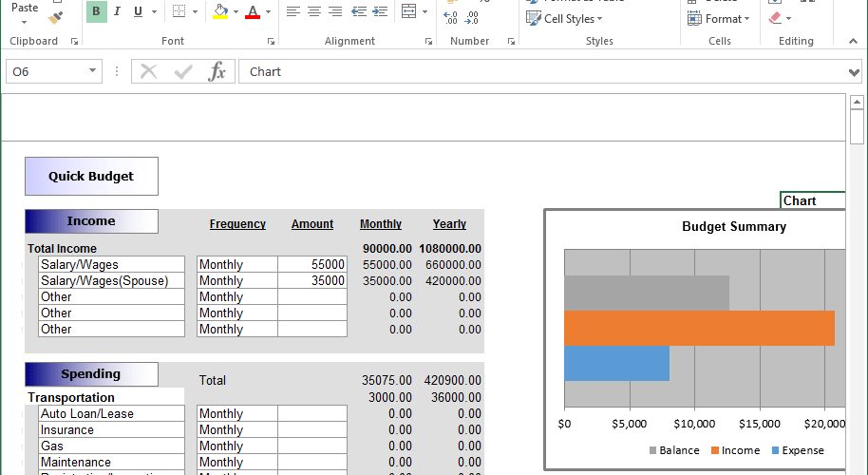Toggle Italic formatting button
This screenshot has height=475, width=868.
[117, 11]
